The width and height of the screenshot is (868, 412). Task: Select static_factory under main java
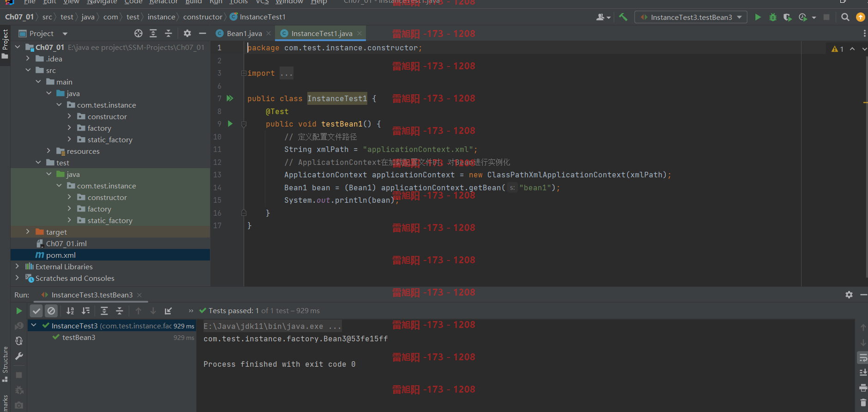(x=110, y=139)
